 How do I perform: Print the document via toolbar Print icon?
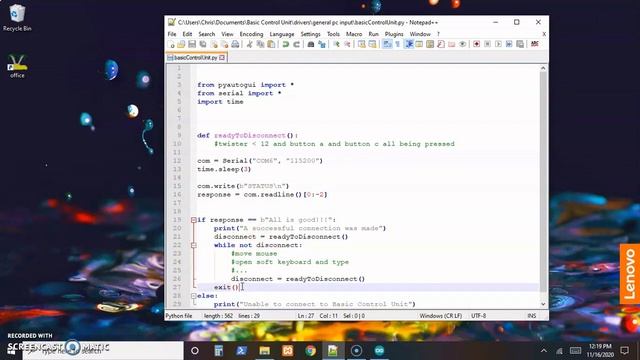pyautogui.click(x=236, y=44)
